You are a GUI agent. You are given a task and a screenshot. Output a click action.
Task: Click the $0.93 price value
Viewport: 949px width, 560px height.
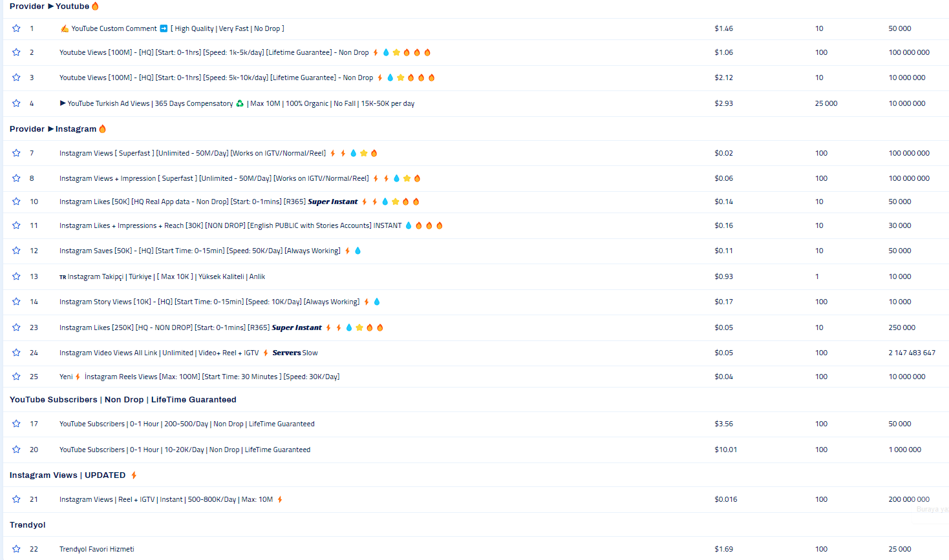pos(724,276)
